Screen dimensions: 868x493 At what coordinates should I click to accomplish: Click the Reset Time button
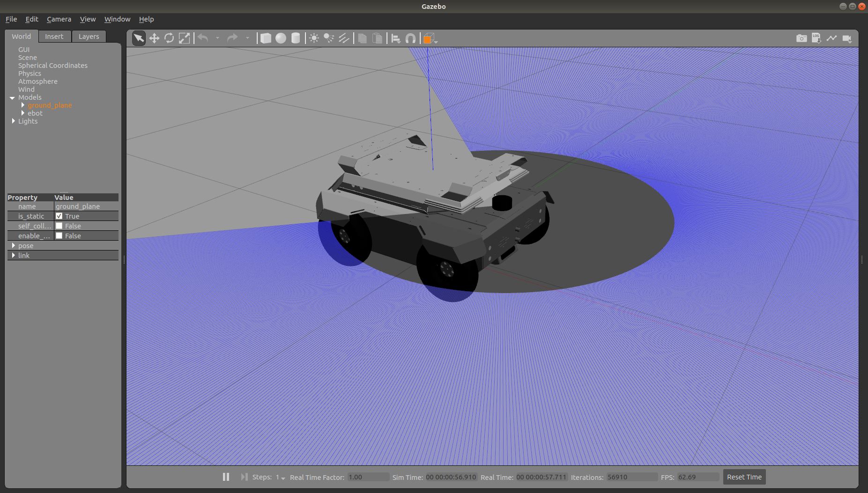coord(744,477)
